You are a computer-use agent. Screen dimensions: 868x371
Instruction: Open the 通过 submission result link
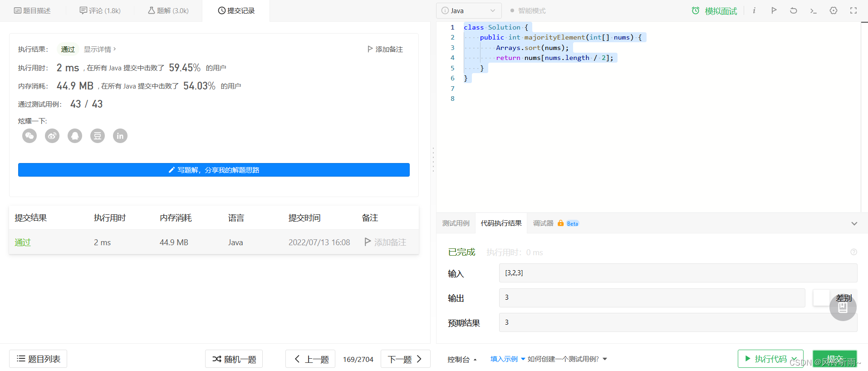pyautogui.click(x=23, y=242)
